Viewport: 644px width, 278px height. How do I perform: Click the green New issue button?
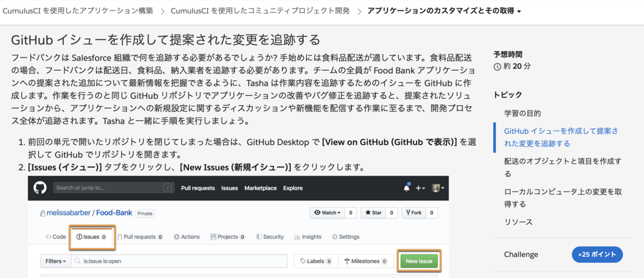[419, 261]
